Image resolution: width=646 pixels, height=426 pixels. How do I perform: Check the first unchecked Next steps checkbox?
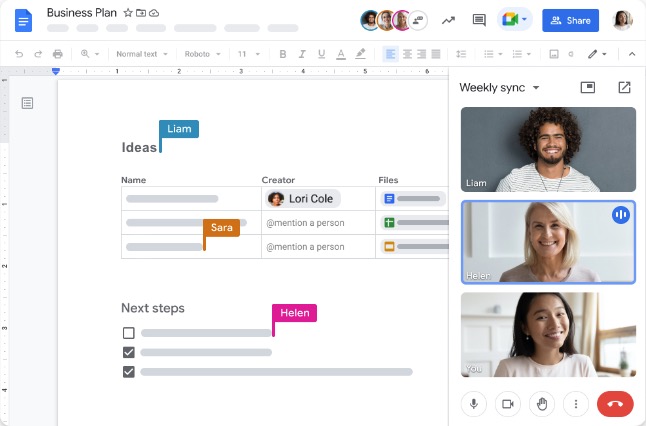[128, 333]
